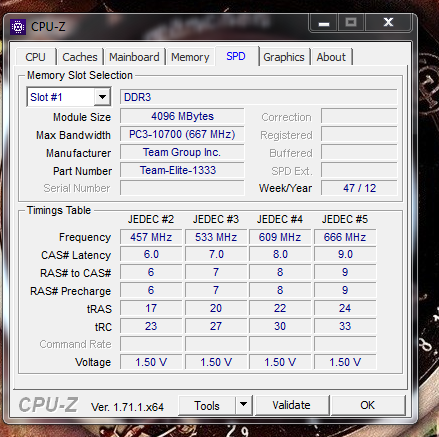The height and width of the screenshot is (437, 439).
Task: Open the Caches tab
Action: [x=80, y=57]
